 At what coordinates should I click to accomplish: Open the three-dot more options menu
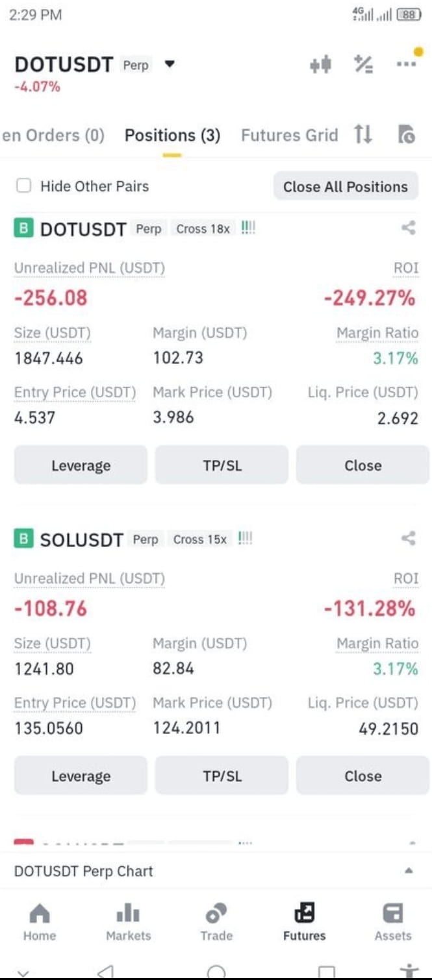tap(407, 63)
